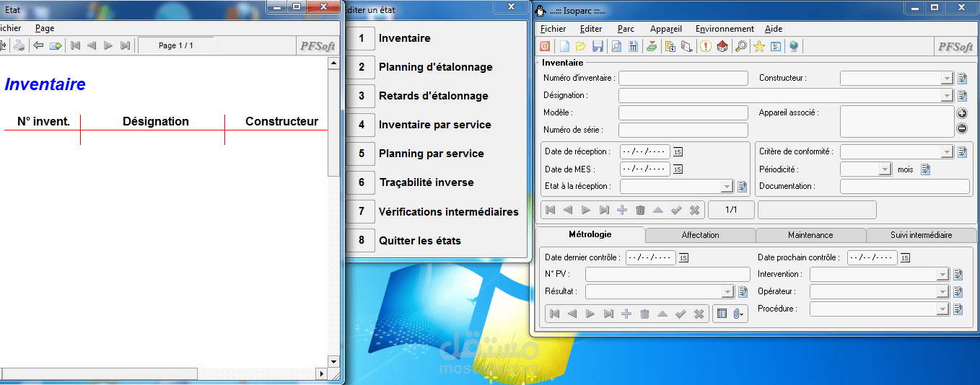This screenshot has height=385, width=980.
Task: Expand the Périodicité dropdown
Action: coord(885,169)
